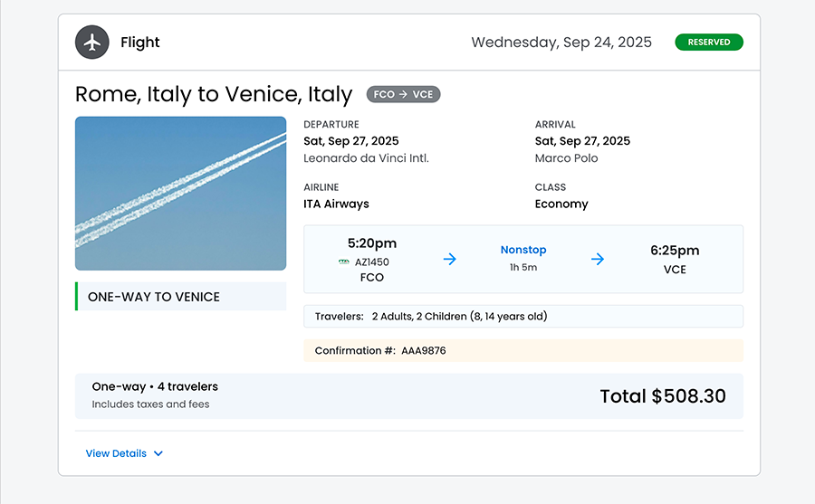The width and height of the screenshot is (815, 504).
Task: Click Leonardo da Vinci Intl. airport name
Action: tap(366, 158)
